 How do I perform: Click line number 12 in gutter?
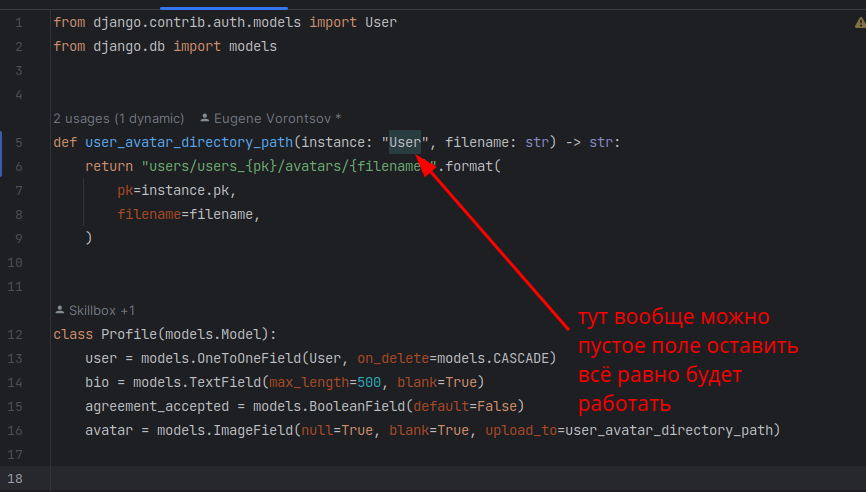click(15, 335)
